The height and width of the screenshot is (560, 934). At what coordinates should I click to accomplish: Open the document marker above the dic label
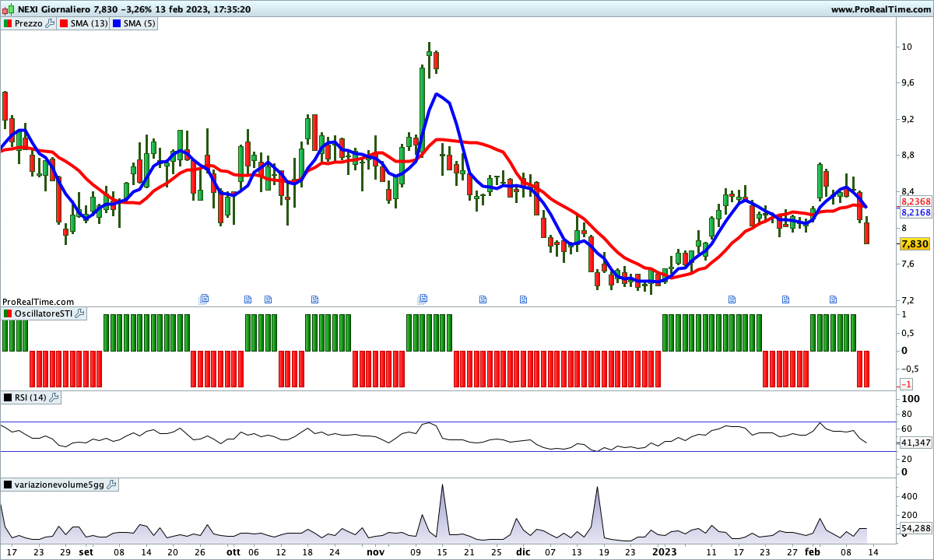pyautogui.click(x=524, y=299)
